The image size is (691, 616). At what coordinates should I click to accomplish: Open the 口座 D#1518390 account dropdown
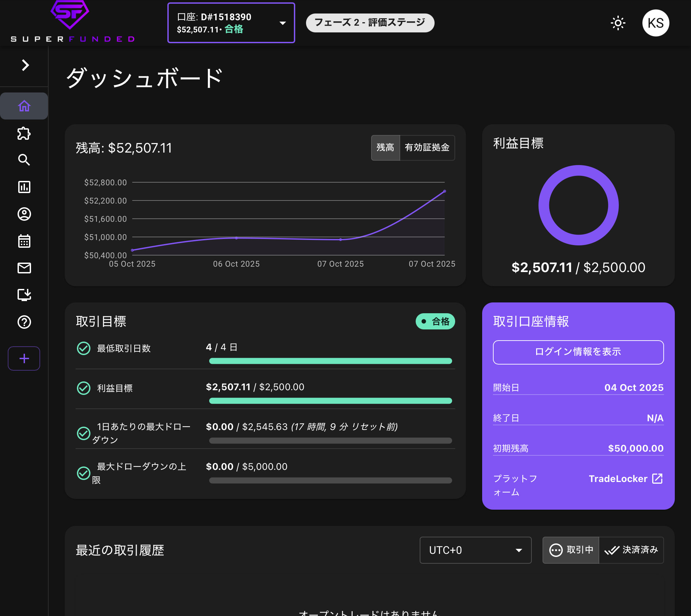(231, 23)
